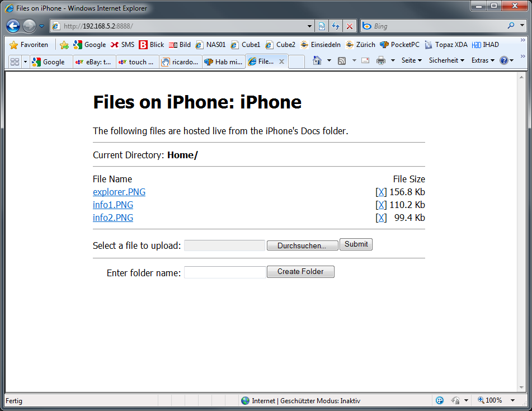Image resolution: width=532 pixels, height=411 pixels.
Task: Refresh the page with the Refresh icon
Action: [336, 26]
